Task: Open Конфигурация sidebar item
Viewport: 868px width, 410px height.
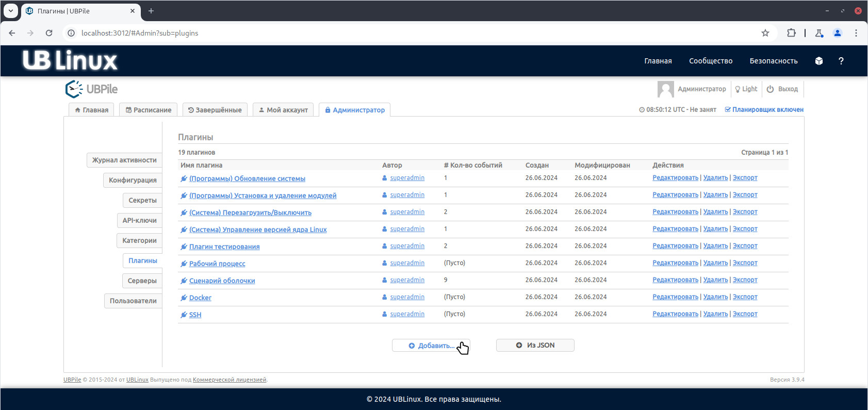Action: 133,180
